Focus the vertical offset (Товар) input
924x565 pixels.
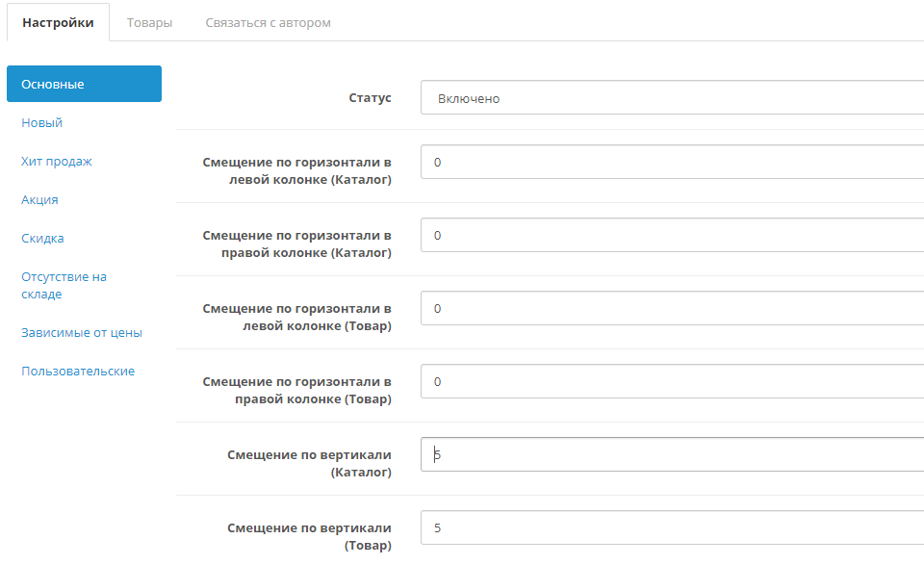click(x=672, y=528)
